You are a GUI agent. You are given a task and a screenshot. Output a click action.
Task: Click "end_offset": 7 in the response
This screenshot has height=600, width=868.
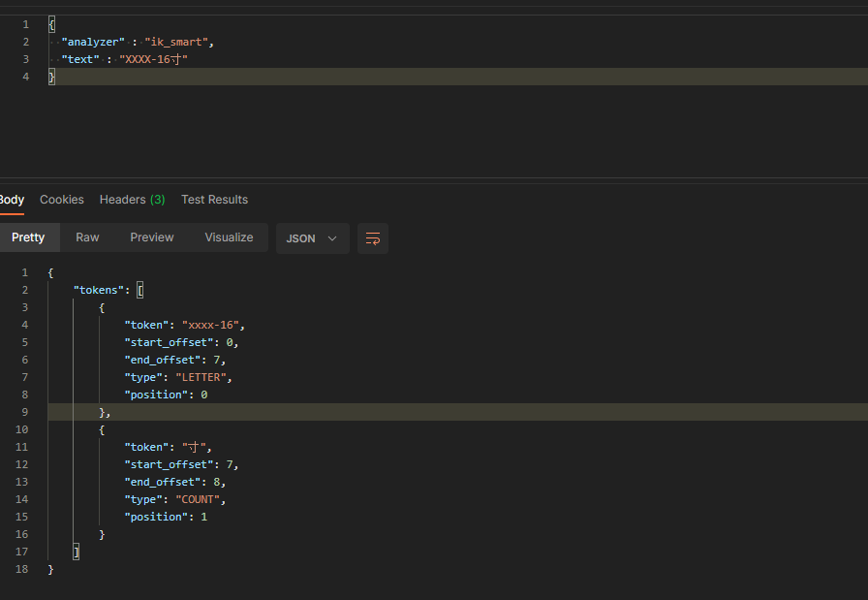pos(172,361)
